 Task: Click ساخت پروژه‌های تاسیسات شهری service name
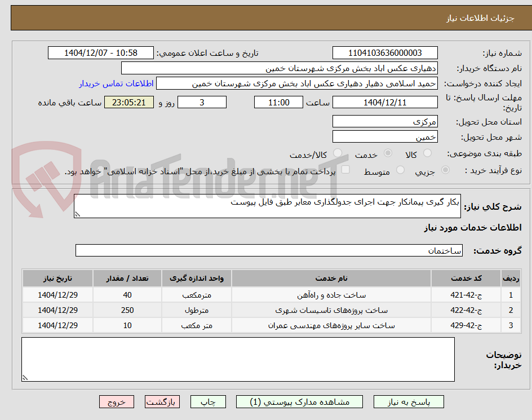(331, 310)
